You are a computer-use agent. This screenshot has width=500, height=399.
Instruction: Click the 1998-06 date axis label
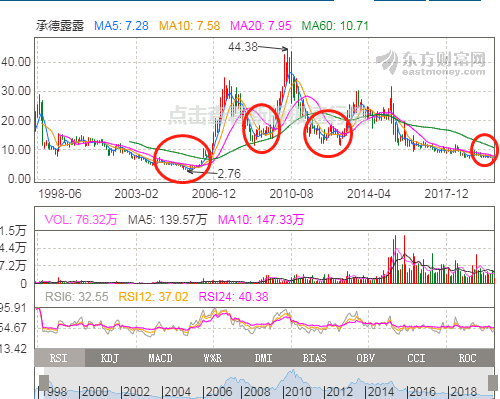[60, 194]
